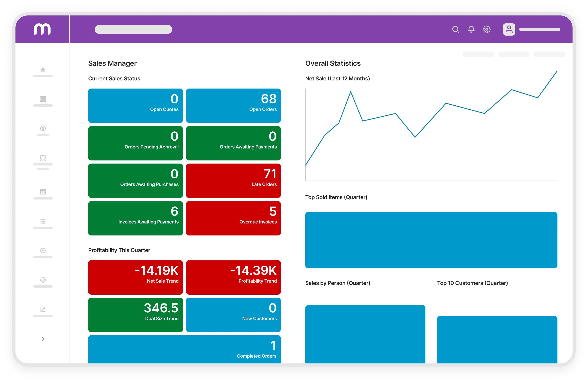Screen dimensions: 588x382
Task: Open the Completed Orders tile
Action: (x=184, y=349)
